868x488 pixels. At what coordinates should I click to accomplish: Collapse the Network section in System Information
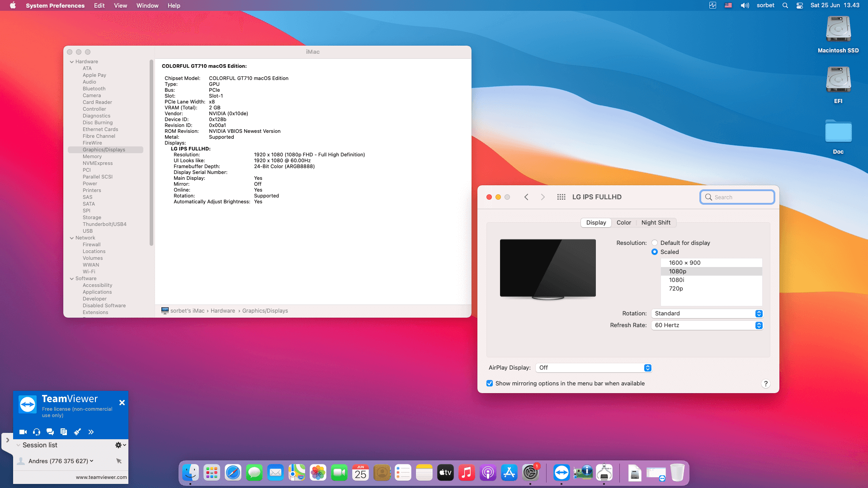pos(72,238)
